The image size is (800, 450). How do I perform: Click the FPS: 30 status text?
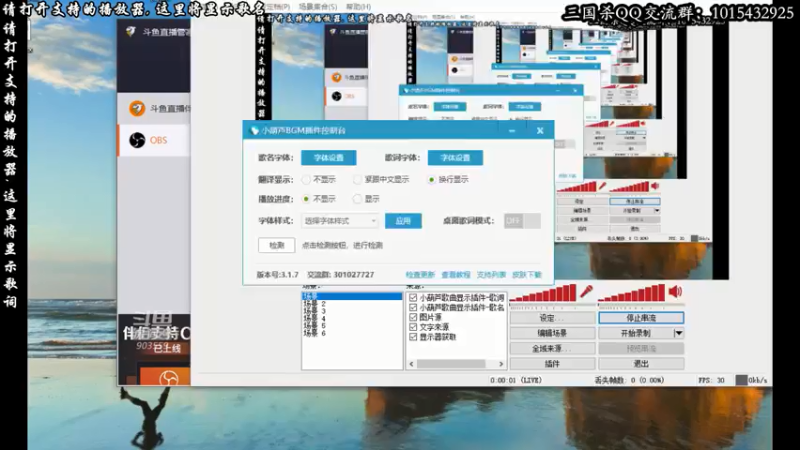pyautogui.click(x=711, y=380)
